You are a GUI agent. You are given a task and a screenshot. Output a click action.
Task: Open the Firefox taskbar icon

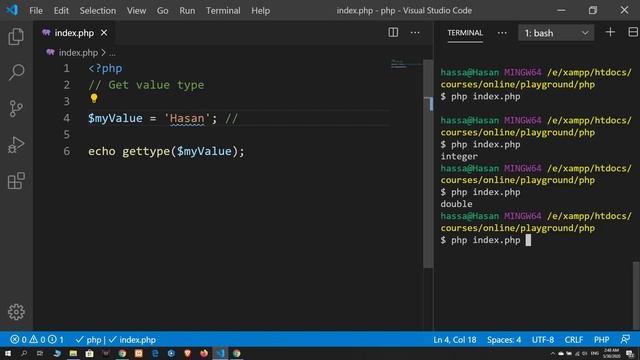pos(204,353)
